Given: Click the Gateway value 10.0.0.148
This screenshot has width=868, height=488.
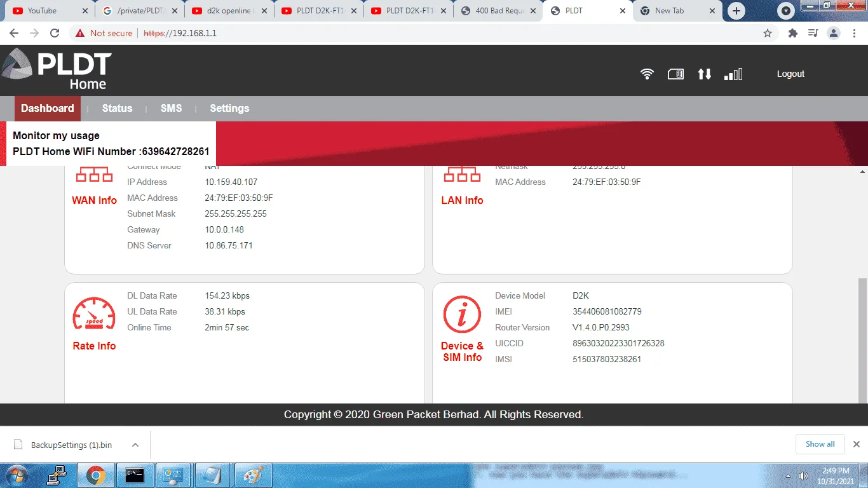Looking at the screenshot, I should point(224,229).
